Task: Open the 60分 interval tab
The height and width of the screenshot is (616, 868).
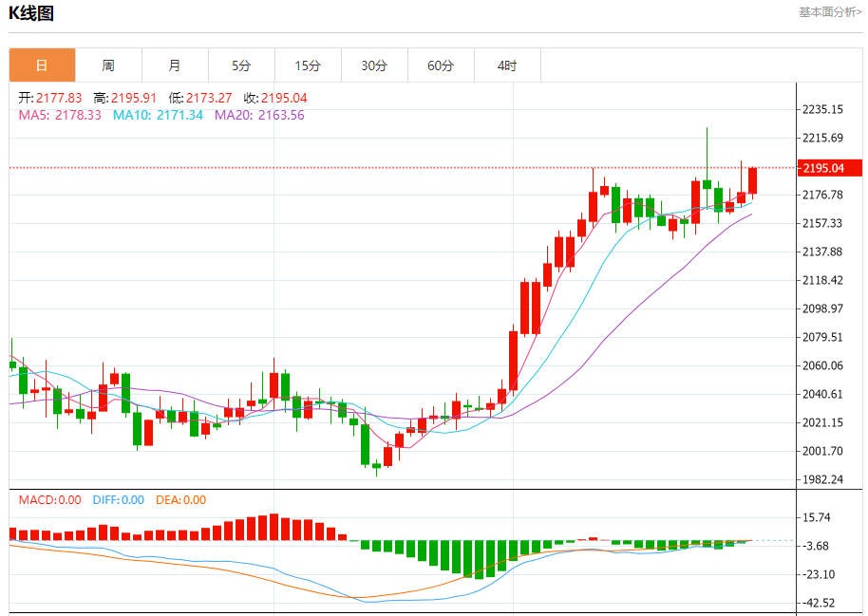Action: pos(441,65)
